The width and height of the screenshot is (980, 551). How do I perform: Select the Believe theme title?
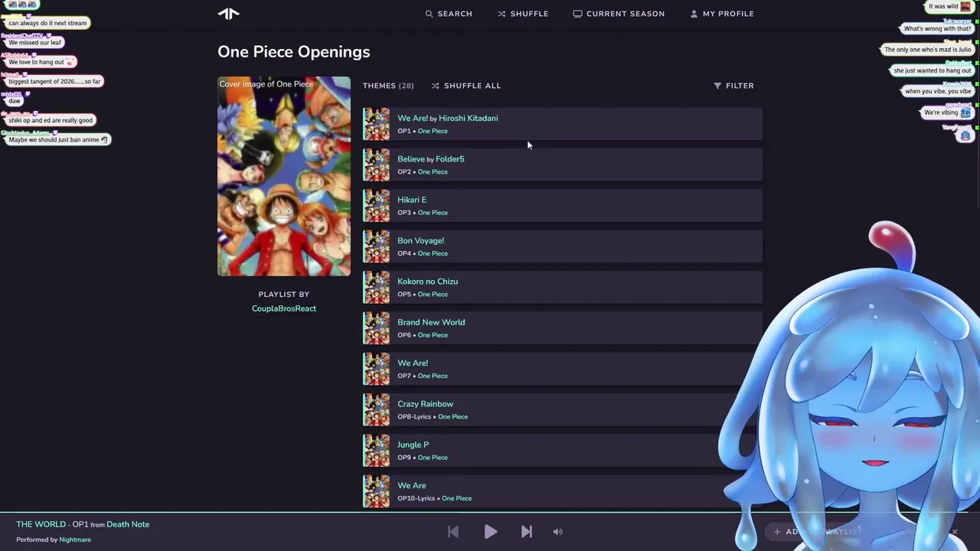[410, 159]
